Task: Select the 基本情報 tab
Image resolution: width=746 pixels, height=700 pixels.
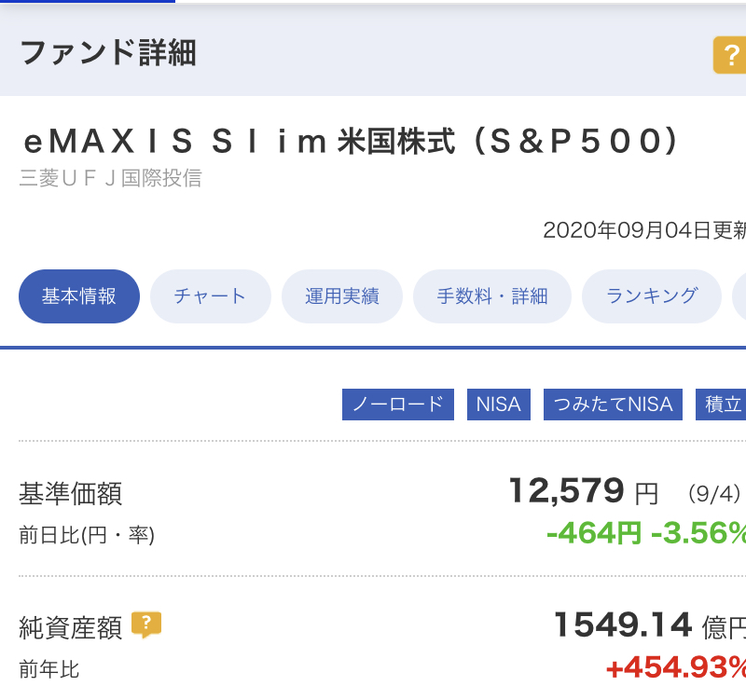Action: [x=79, y=296]
